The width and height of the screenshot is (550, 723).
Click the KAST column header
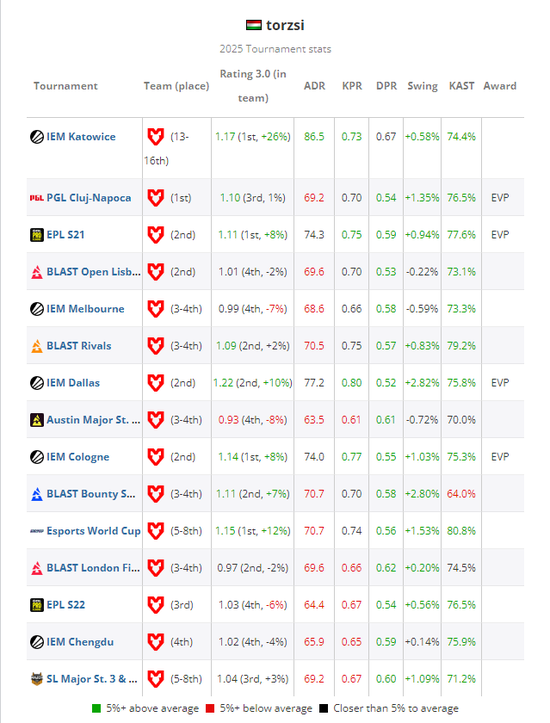click(461, 86)
